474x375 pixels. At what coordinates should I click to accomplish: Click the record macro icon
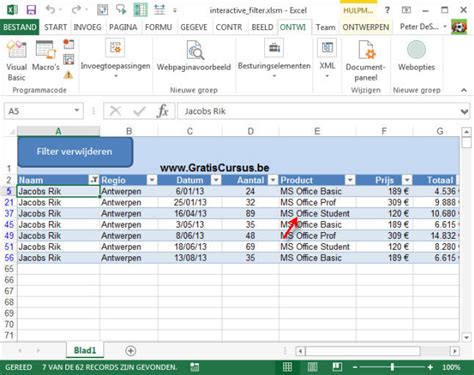point(69,44)
